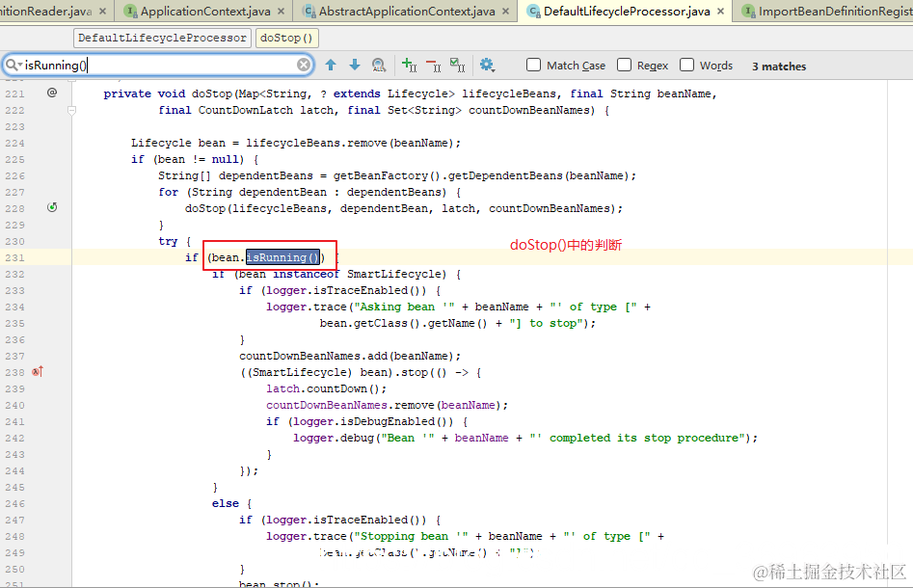The width and height of the screenshot is (913, 588).
Task: Close the DefinitionReader.java tab
Action: [102, 11]
